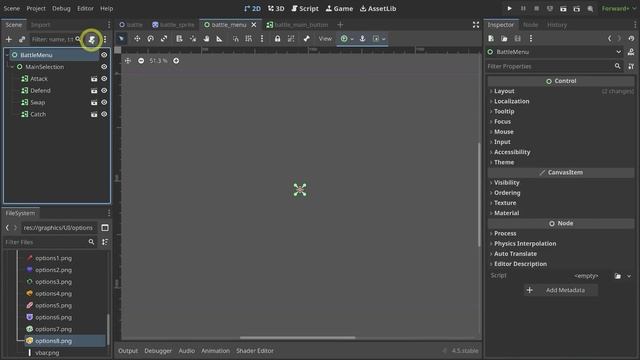Activate the Move mode tool
640x360 pixels.
tap(137, 39)
